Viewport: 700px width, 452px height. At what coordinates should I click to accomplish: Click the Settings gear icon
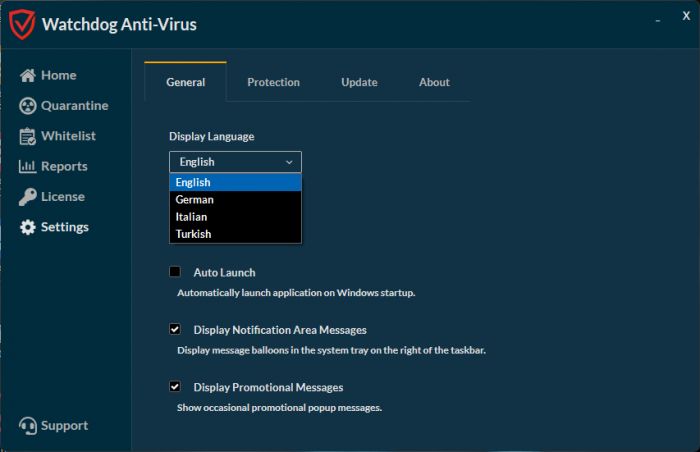tap(28, 227)
